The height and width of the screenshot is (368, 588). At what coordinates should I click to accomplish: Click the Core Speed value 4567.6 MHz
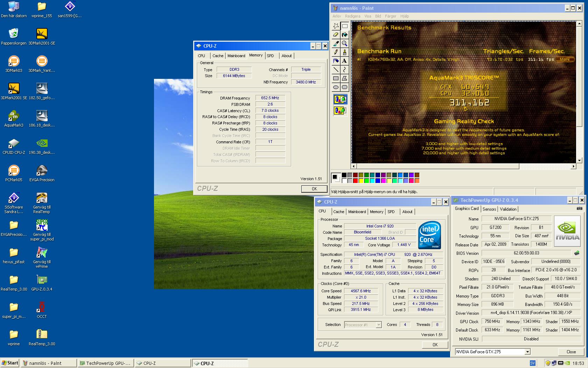pos(360,291)
